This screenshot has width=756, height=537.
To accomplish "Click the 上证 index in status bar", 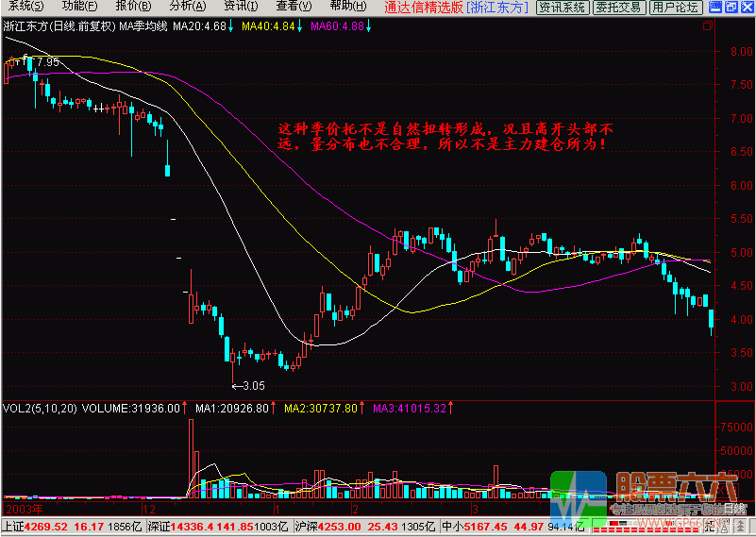I will [13, 527].
